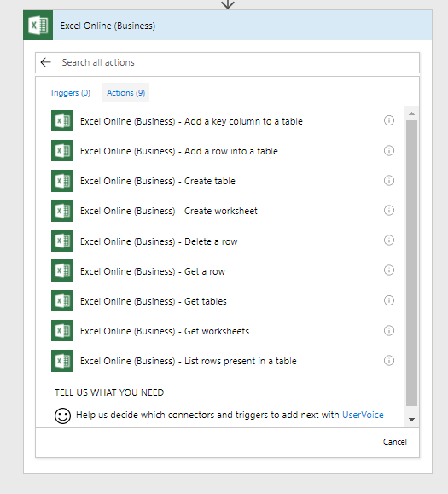Image resolution: width=448 pixels, height=494 pixels.
Task: Show info for List rows present action
Action: click(x=389, y=360)
